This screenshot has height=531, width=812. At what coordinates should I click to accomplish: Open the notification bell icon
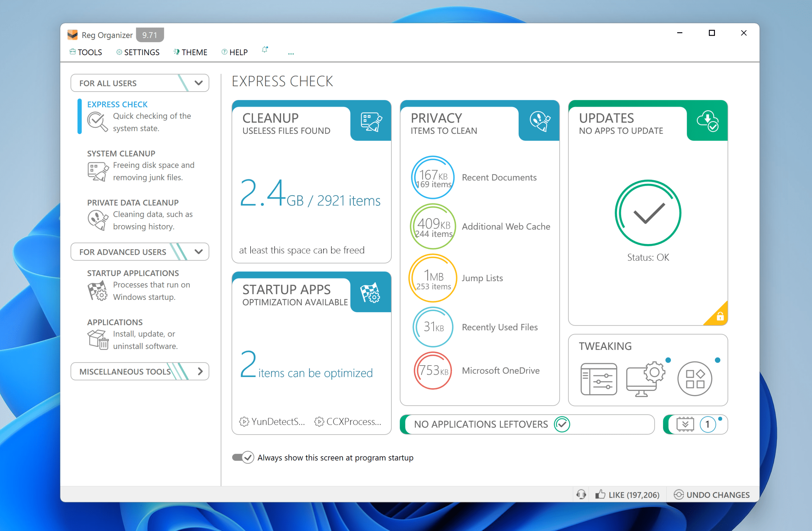tap(265, 50)
